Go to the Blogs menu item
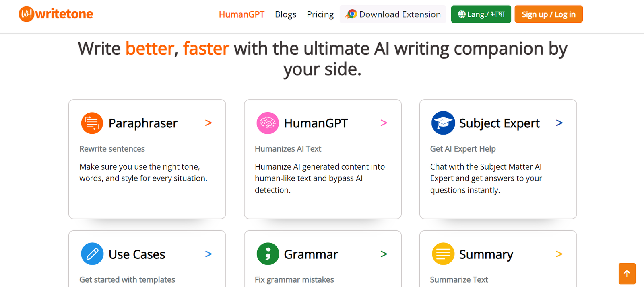This screenshot has width=644, height=287. (x=285, y=14)
